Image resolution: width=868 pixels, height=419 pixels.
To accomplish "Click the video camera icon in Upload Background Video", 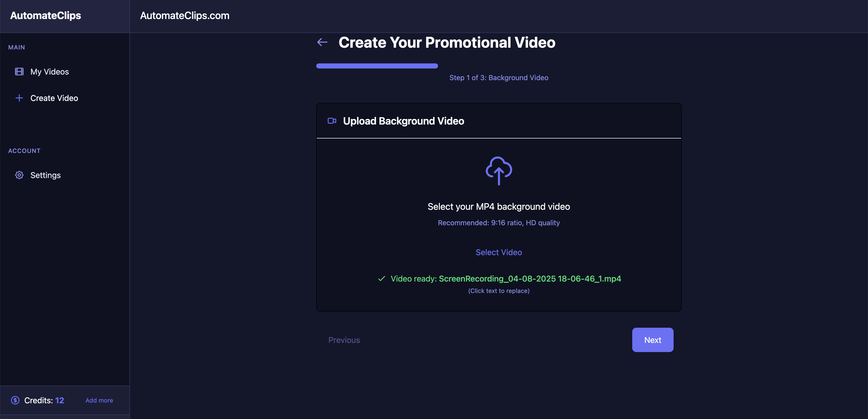I will point(332,120).
